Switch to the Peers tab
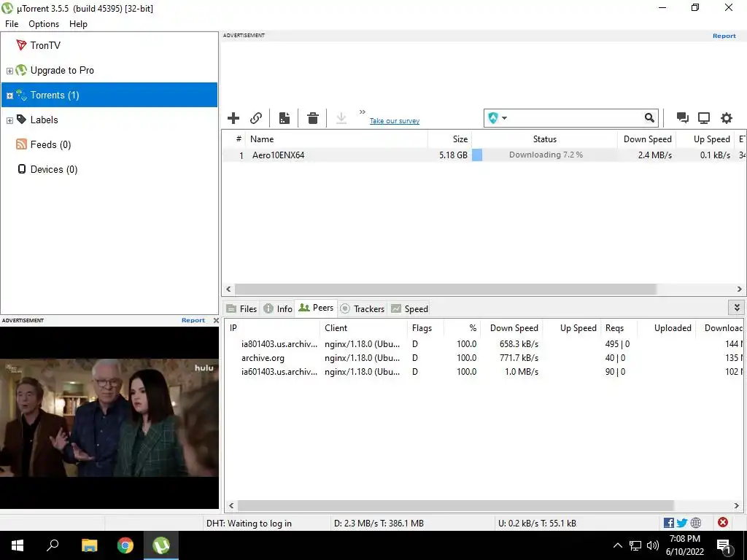The width and height of the screenshot is (747, 560). tap(316, 308)
